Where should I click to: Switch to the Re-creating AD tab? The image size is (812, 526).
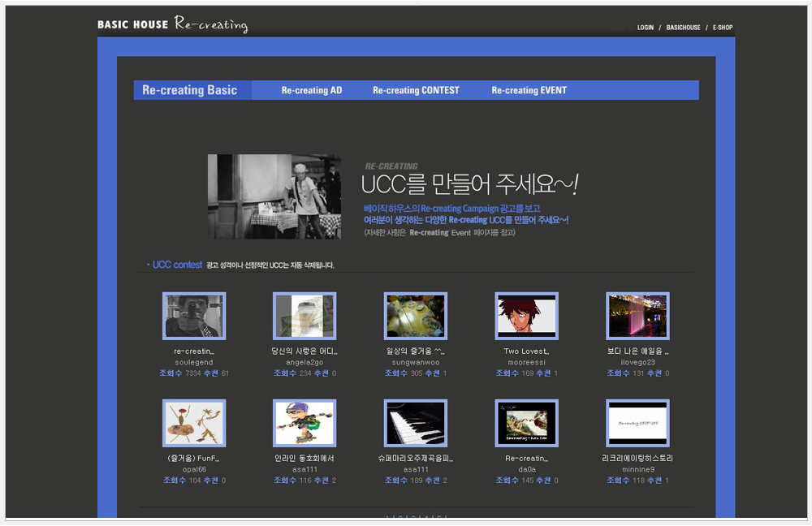pyautogui.click(x=312, y=90)
